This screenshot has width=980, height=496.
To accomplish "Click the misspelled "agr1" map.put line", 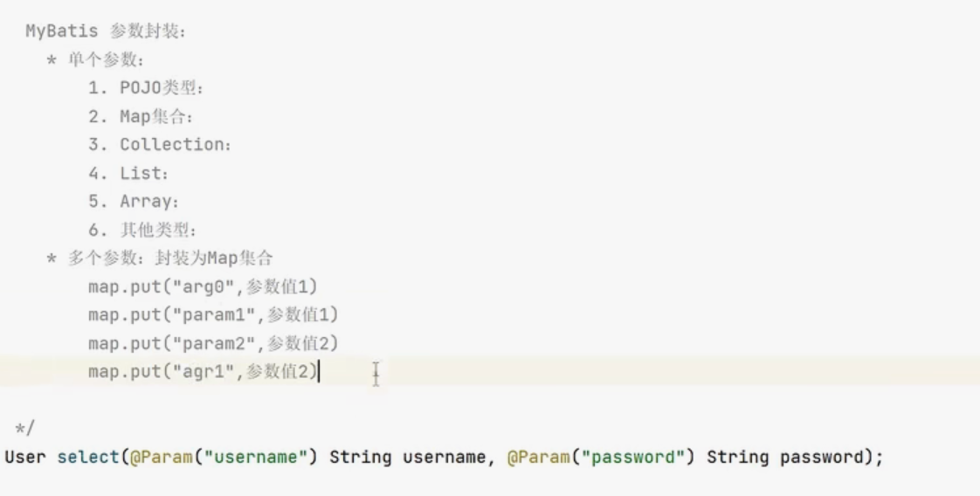I will pos(204,372).
